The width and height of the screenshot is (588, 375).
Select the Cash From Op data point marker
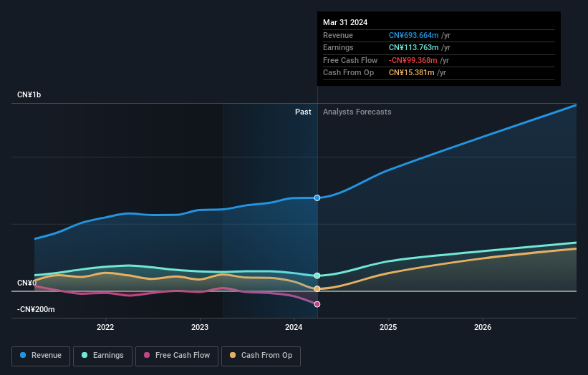(x=317, y=289)
